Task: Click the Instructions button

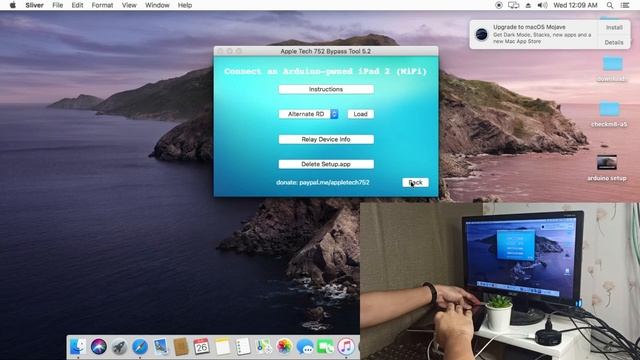Action: (326, 89)
